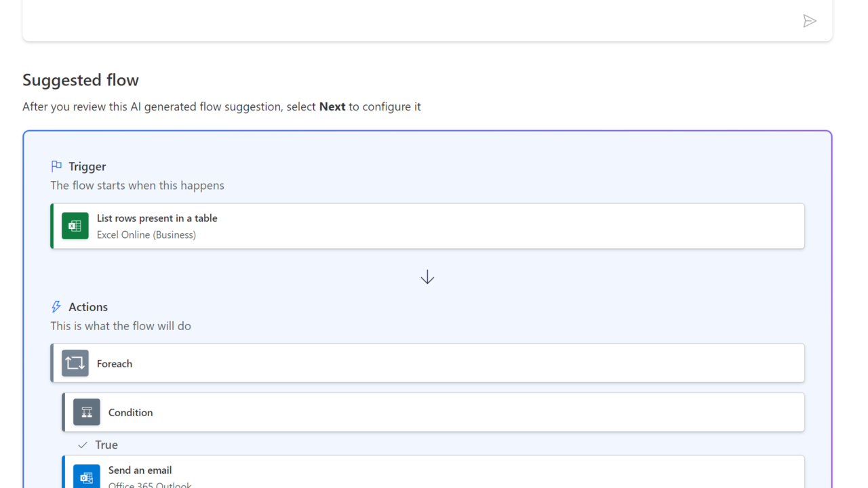
Task: Click the Excel Online icon
Action: 75,226
